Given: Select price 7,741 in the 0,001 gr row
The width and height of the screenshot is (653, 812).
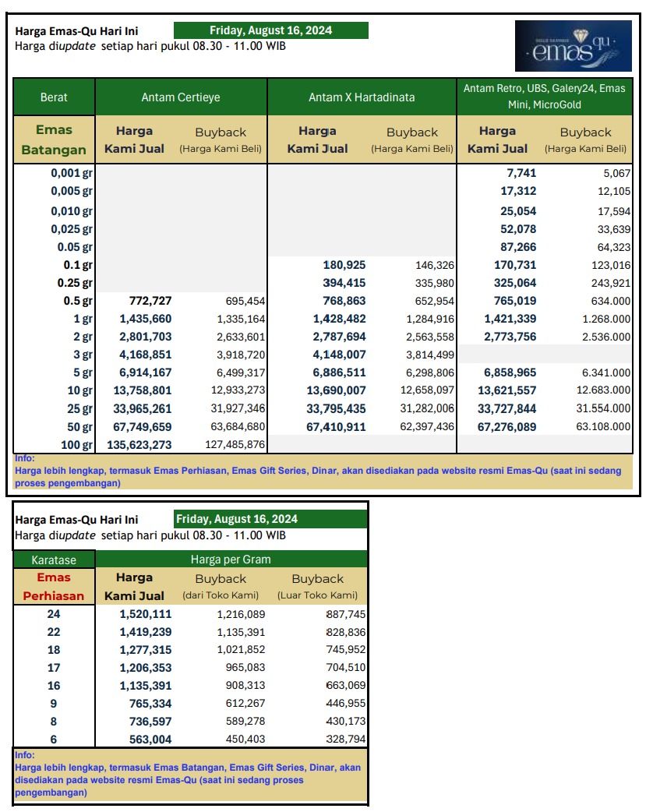Looking at the screenshot, I should pyautogui.click(x=521, y=173).
